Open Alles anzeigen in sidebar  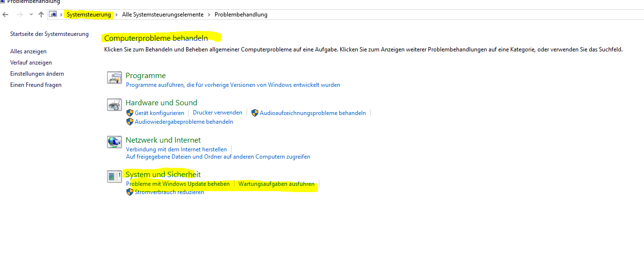tap(28, 51)
